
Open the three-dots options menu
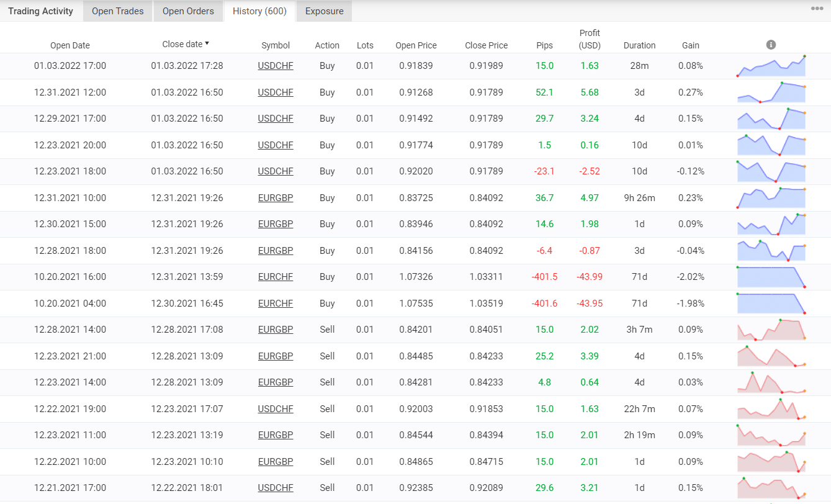817,9
